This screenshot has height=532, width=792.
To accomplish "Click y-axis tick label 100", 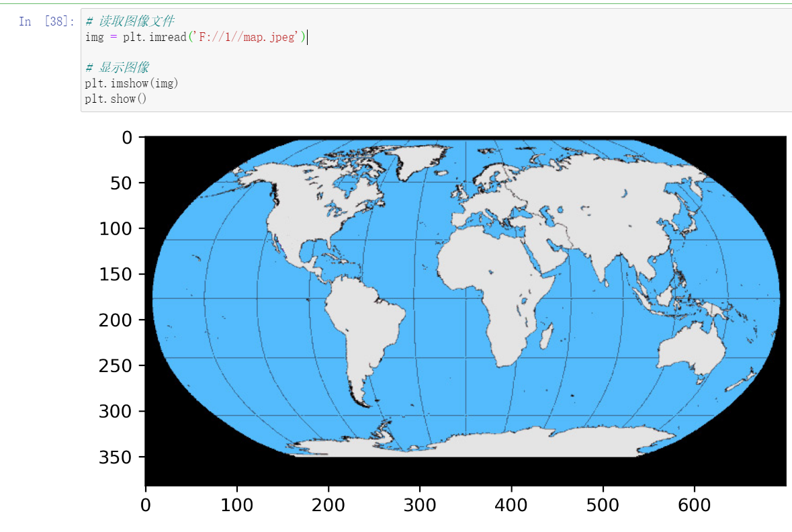I will click(115, 229).
